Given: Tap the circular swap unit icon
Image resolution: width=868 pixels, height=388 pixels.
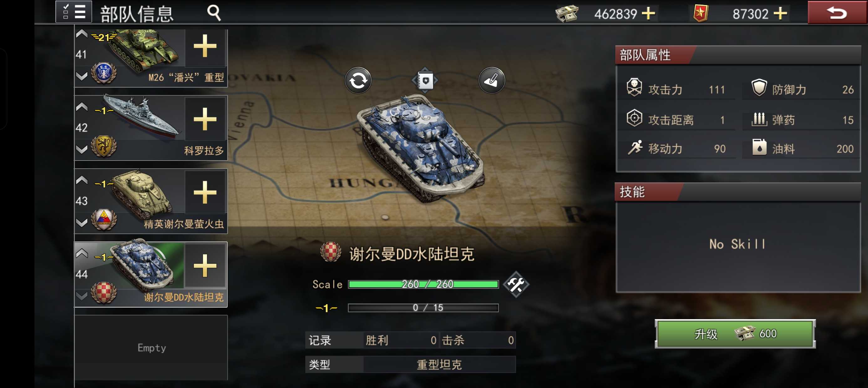Looking at the screenshot, I should pyautogui.click(x=358, y=80).
